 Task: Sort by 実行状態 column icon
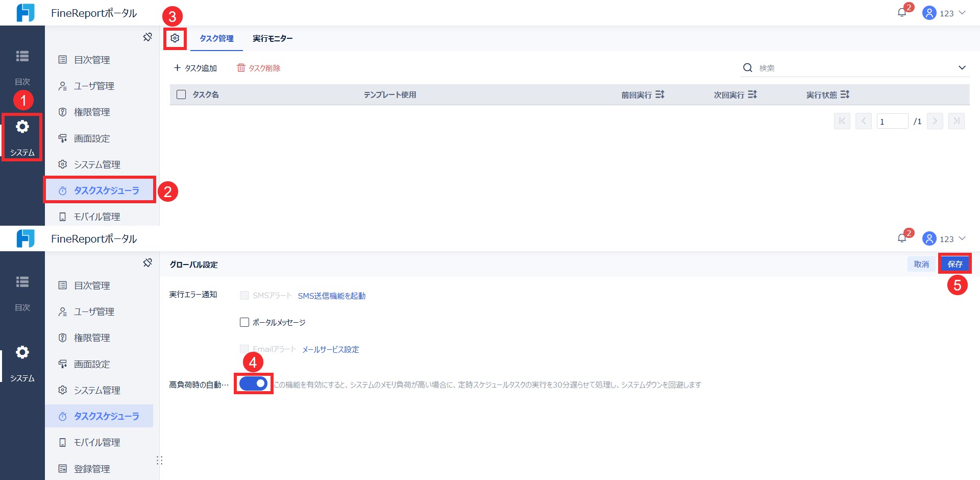pos(845,94)
